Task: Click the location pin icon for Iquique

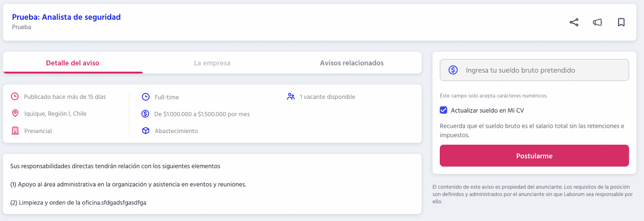Action: pyautogui.click(x=15, y=113)
